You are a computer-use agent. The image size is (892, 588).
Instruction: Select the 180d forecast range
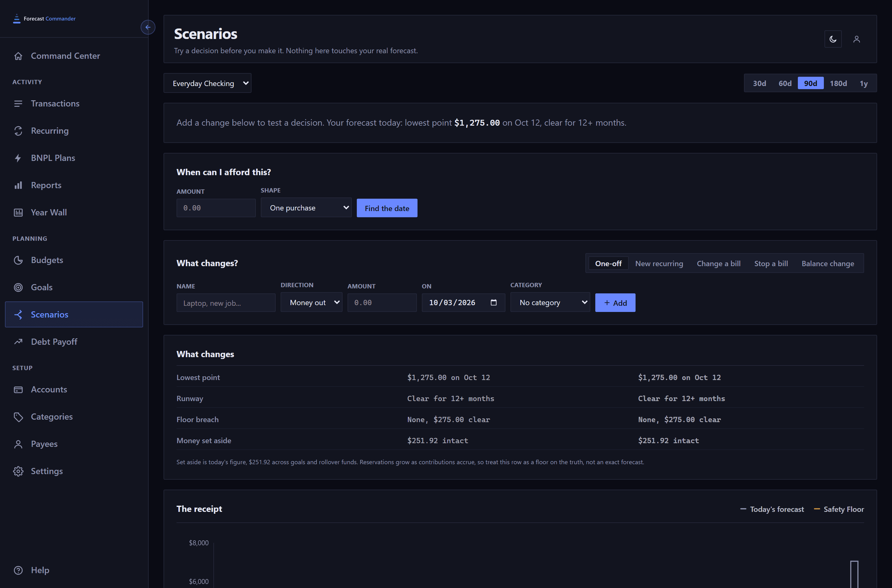838,83
